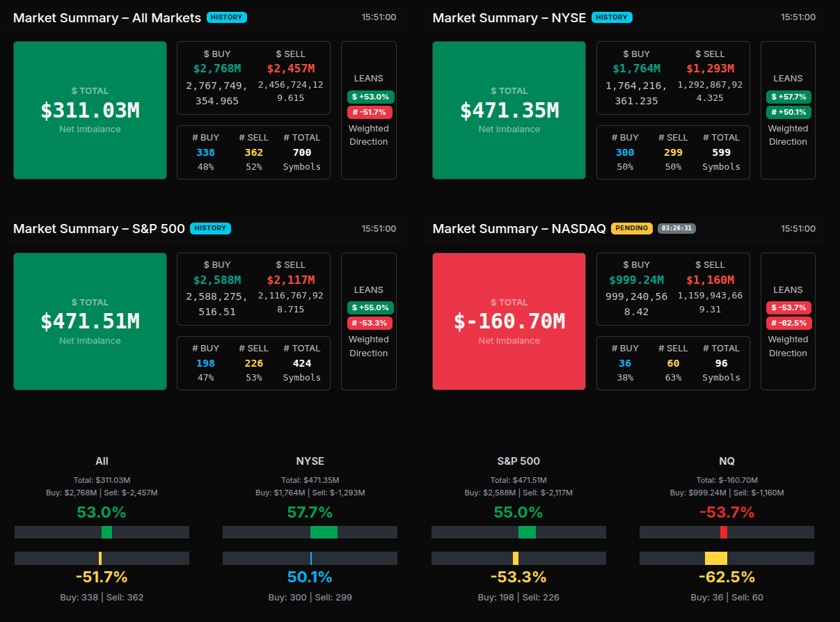Select the $471.35M NYSE net imbalance tile

(x=509, y=110)
